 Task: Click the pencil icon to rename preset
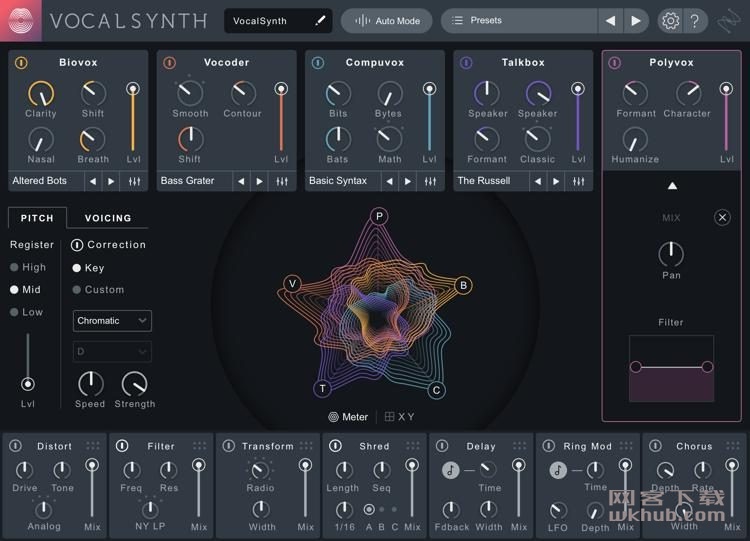(320, 21)
